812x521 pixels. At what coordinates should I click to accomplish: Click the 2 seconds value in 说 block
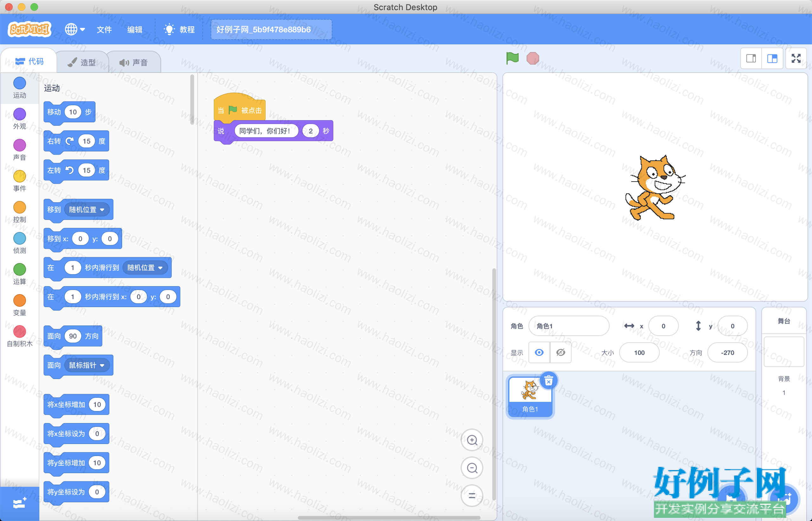(311, 131)
